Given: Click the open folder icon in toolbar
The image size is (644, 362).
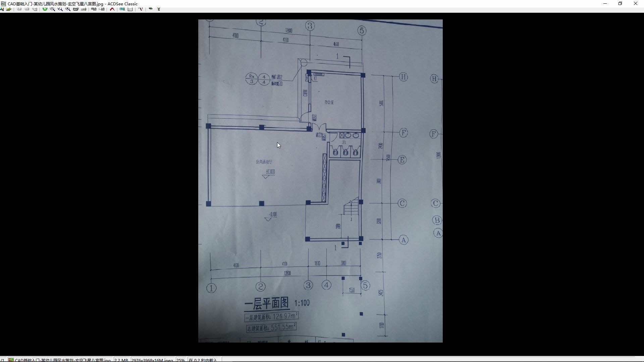Looking at the screenshot, I should click(9, 9).
